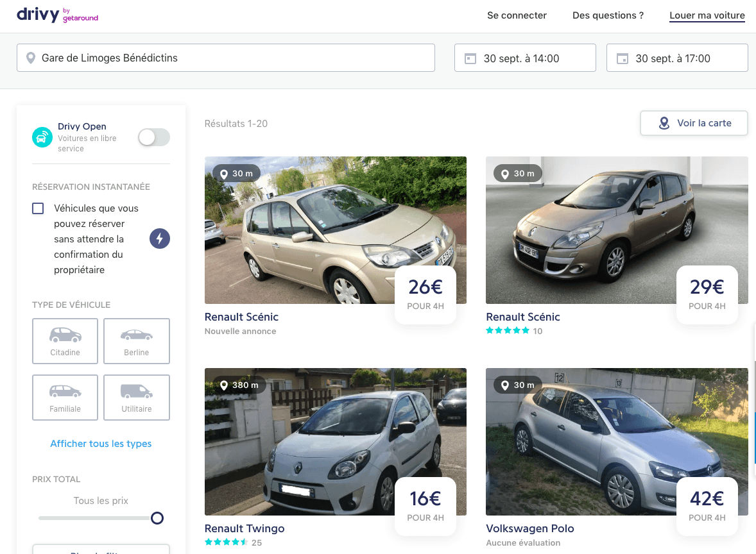Click the star rating of Renault Twingo

click(226, 542)
